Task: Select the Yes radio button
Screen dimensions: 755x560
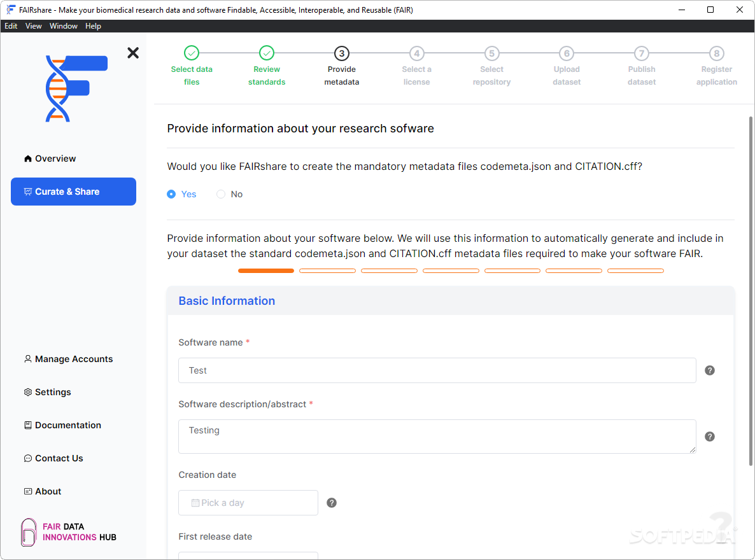Action: click(x=171, y=194)
